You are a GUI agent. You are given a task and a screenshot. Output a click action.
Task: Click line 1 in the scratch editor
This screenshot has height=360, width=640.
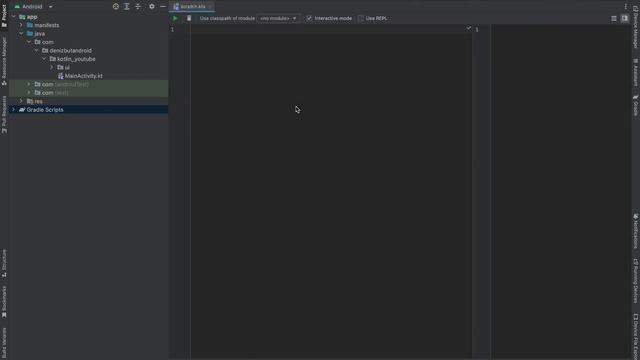(x=331, y=29)
